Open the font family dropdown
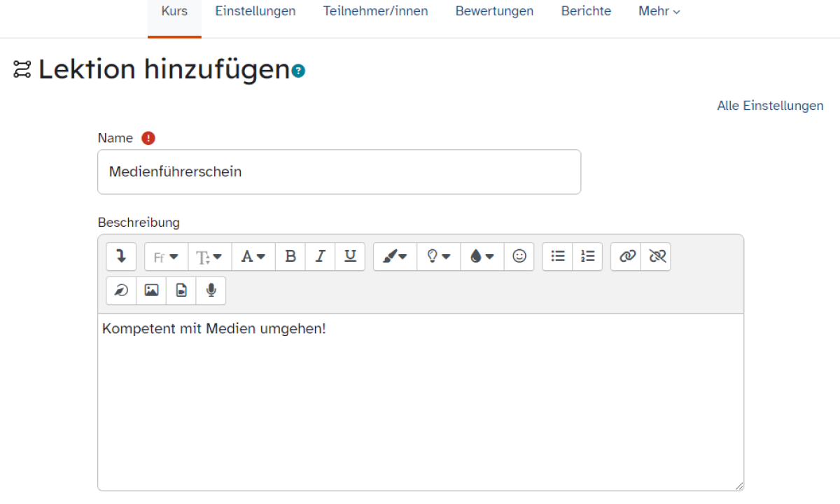Image resolution: width=840 pixels, height=504 pixels. pos(166,257)
